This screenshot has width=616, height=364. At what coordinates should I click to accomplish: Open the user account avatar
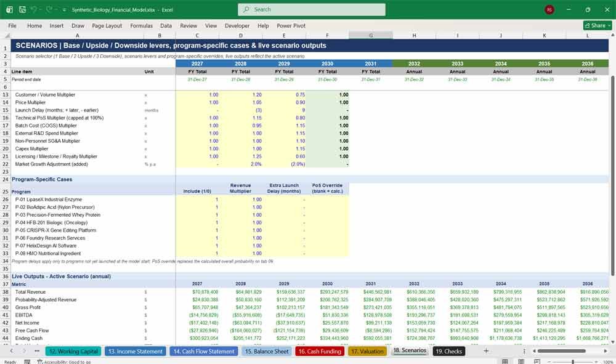[549, 10]
